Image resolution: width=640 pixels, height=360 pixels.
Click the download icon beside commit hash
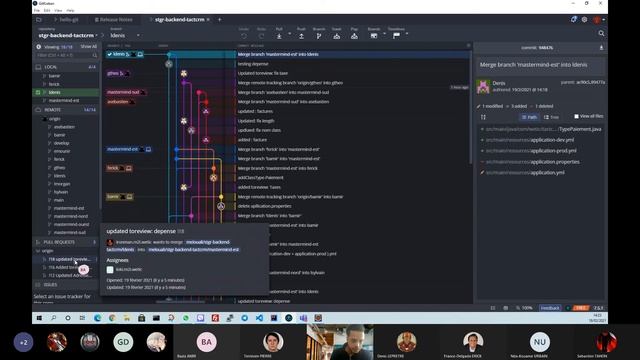[x=601, y=48]
